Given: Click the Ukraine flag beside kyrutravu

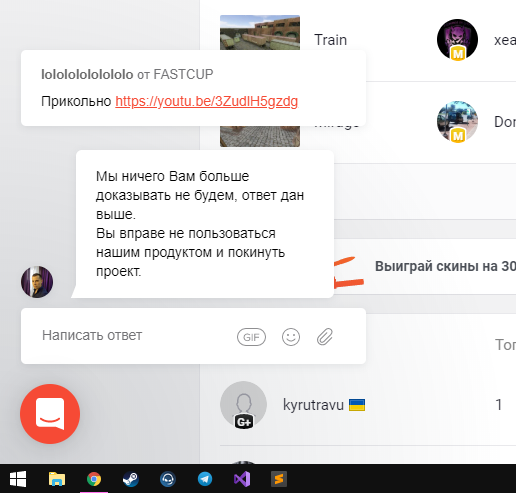Looking at the screenshot, I should click(357, 405).
